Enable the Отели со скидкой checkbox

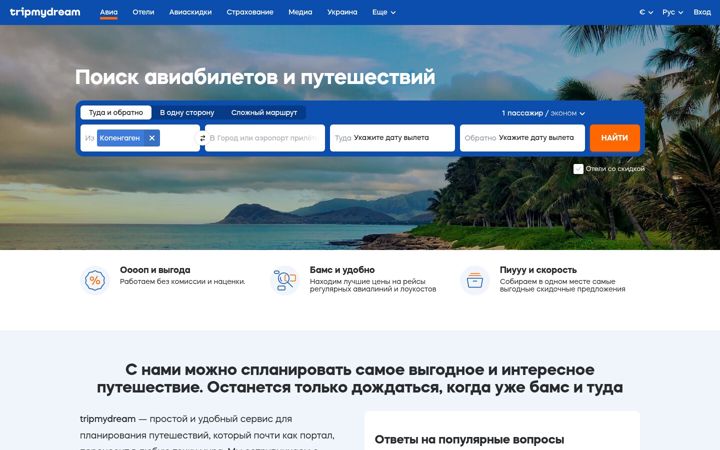578,169
